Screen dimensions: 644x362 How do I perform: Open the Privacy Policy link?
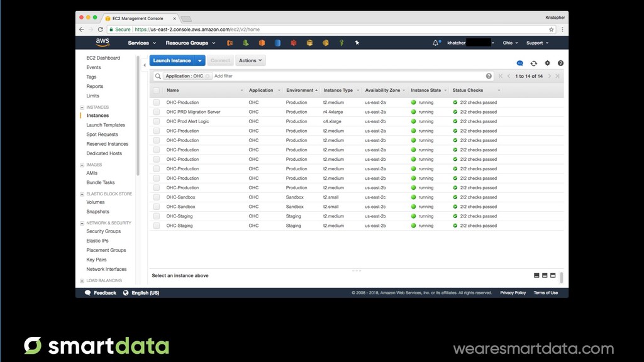(513, 293)
